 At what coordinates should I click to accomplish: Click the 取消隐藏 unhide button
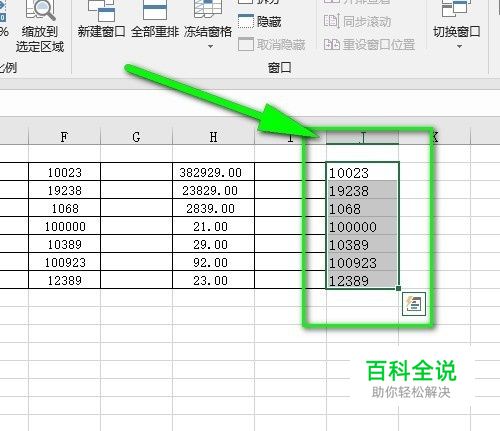(x=272, y=44)
